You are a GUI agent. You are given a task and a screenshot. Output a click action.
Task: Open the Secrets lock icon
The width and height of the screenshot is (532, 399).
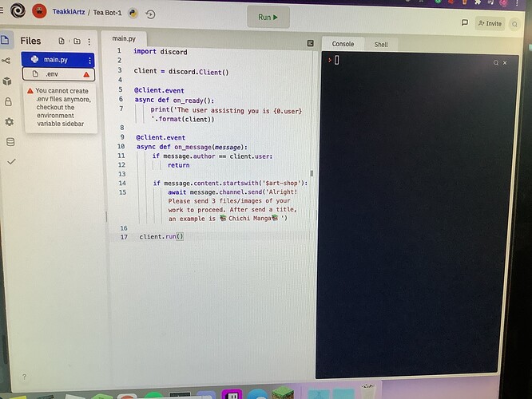click(x=9, y=101)
